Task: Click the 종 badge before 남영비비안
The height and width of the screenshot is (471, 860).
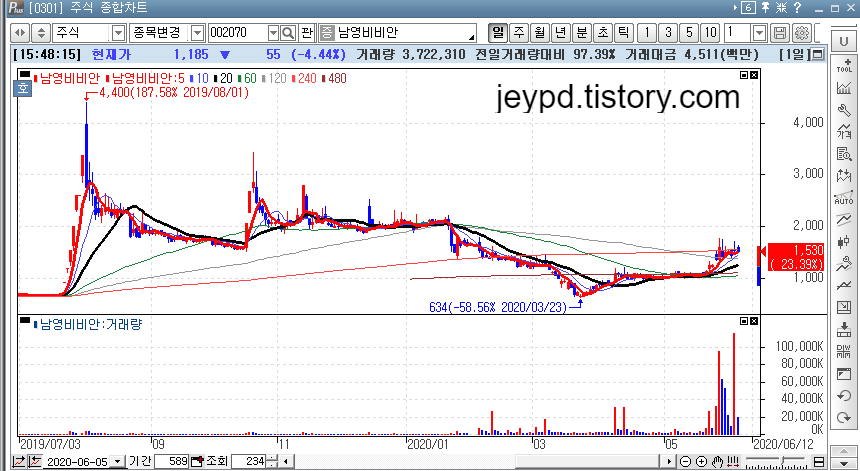Action: (x=326, y=33)
